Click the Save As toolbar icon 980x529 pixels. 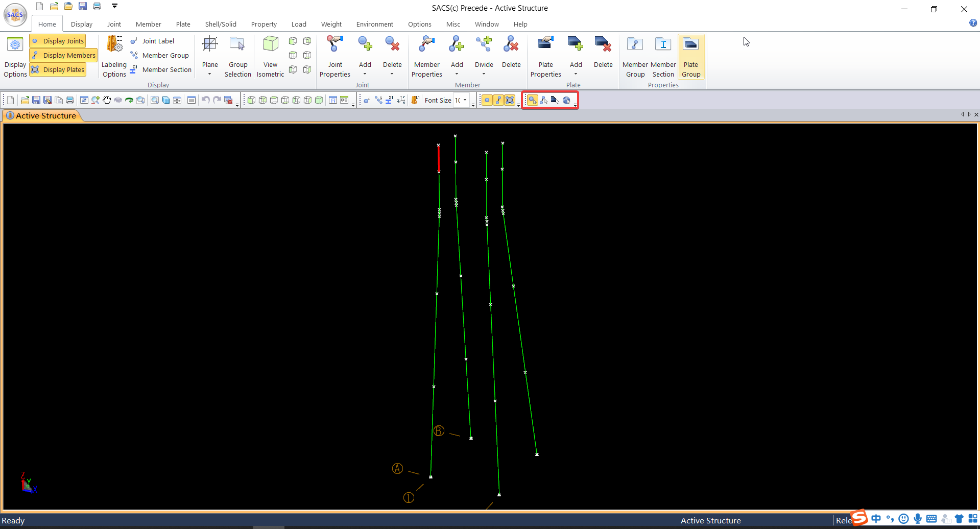click(x=47, y=100)
